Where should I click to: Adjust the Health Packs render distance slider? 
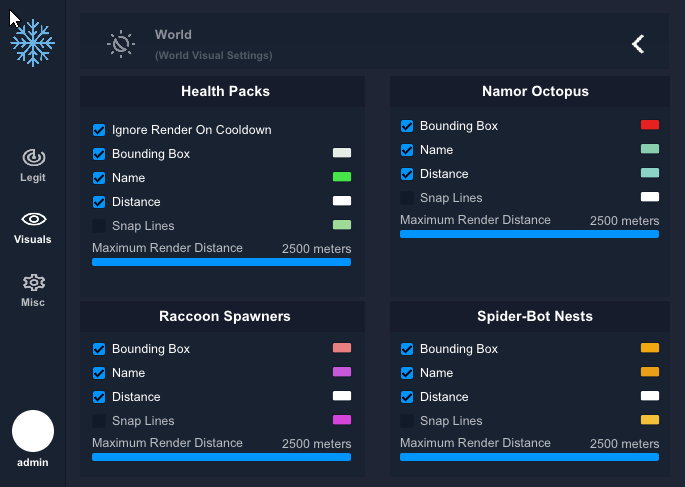coord(221,262)
